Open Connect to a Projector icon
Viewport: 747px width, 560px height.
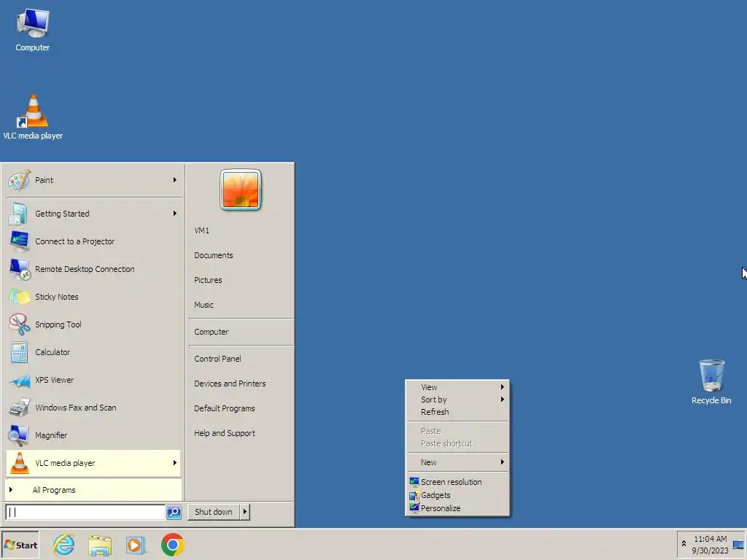tap(19, 241)
